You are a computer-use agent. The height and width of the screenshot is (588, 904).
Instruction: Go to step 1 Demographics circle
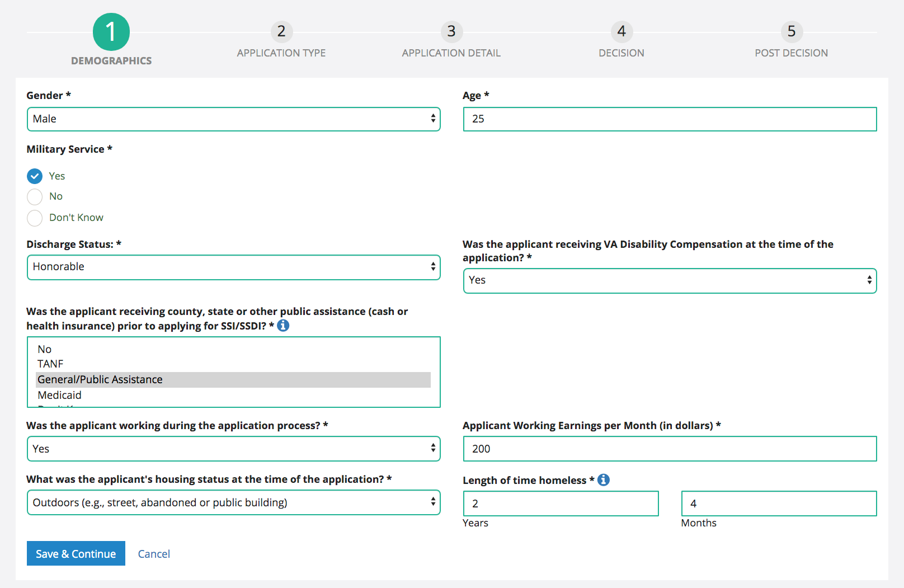pos(111,32)
